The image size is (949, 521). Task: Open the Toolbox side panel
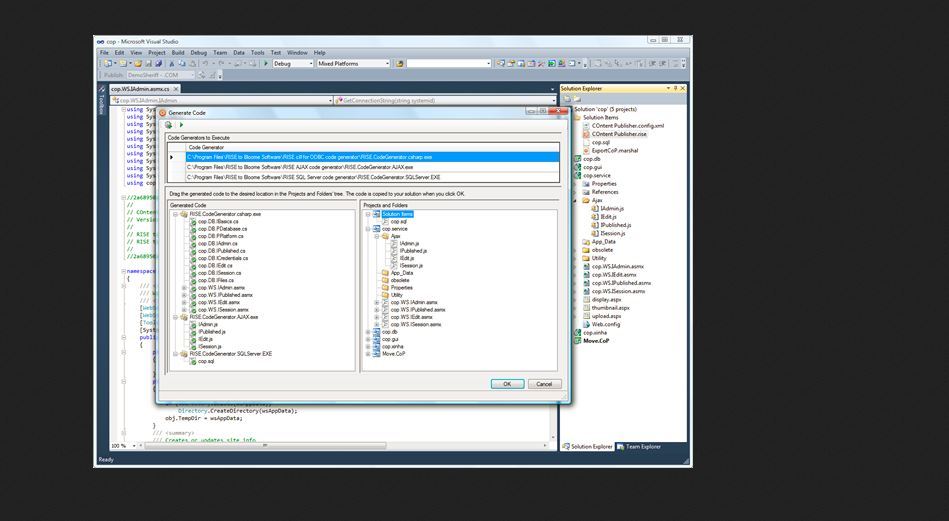point(101,106)
